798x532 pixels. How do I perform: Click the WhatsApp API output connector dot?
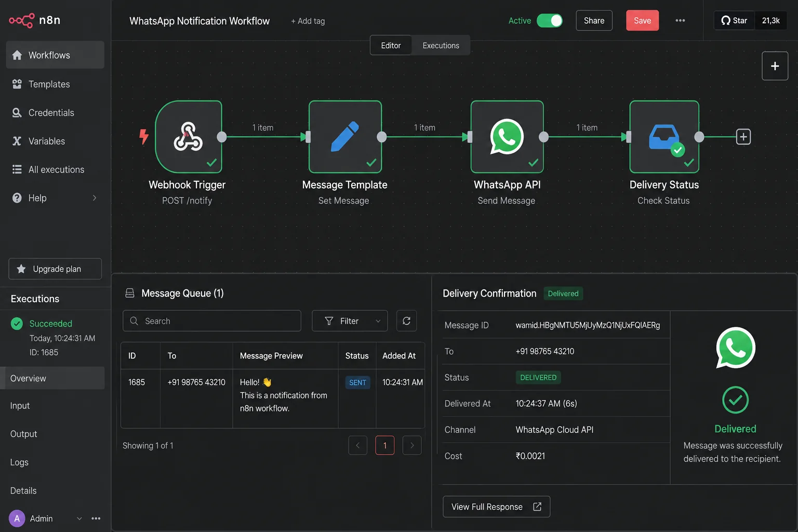[x=544, y=137]
